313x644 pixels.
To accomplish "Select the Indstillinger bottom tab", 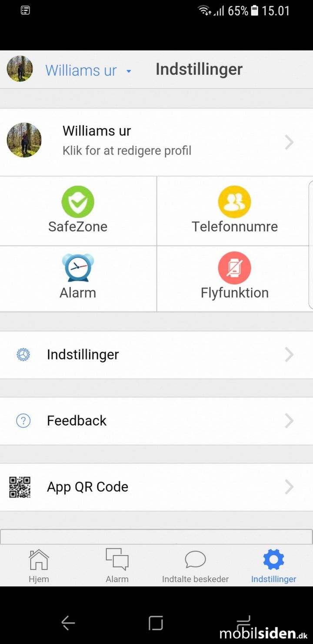I will point(273,566).
